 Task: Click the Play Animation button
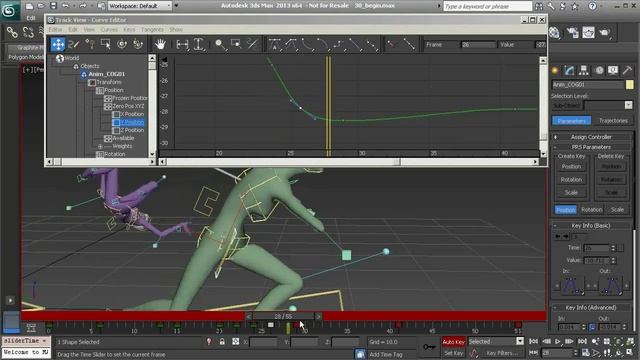[558, 341]
